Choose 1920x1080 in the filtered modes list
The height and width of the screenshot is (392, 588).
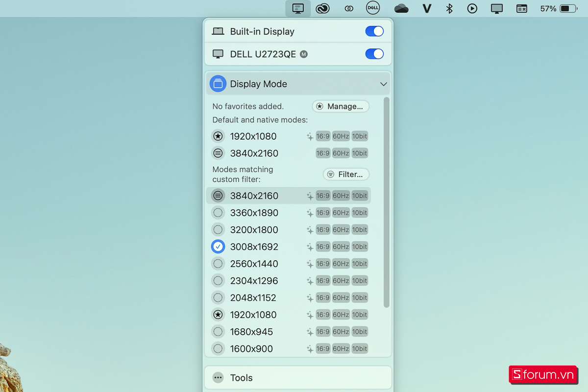pyautogui.click(x=288, y=315)
